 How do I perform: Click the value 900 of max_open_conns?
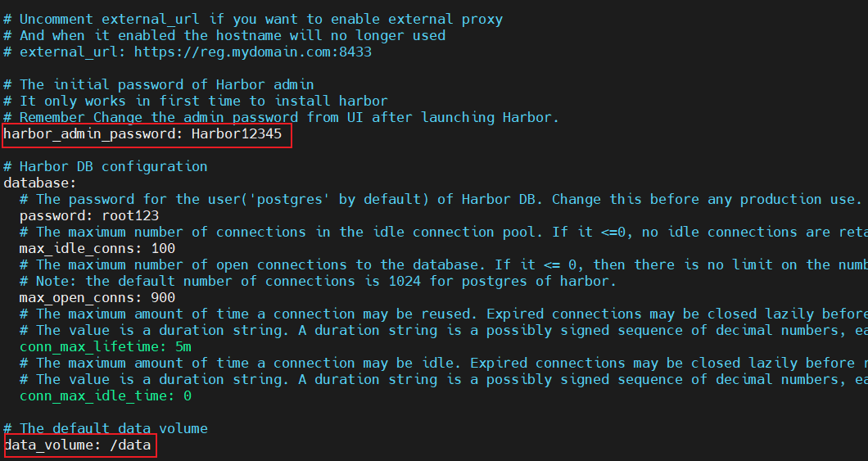click(163, 297)
